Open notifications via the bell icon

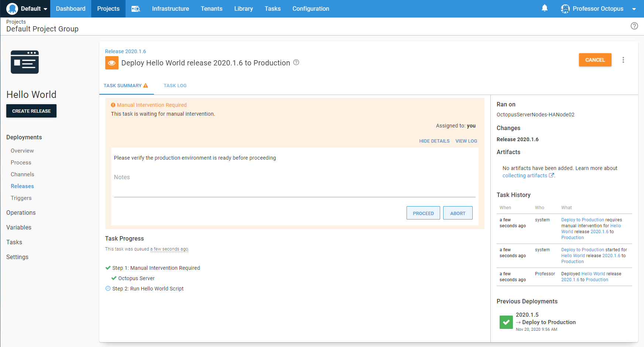(544, 8)
